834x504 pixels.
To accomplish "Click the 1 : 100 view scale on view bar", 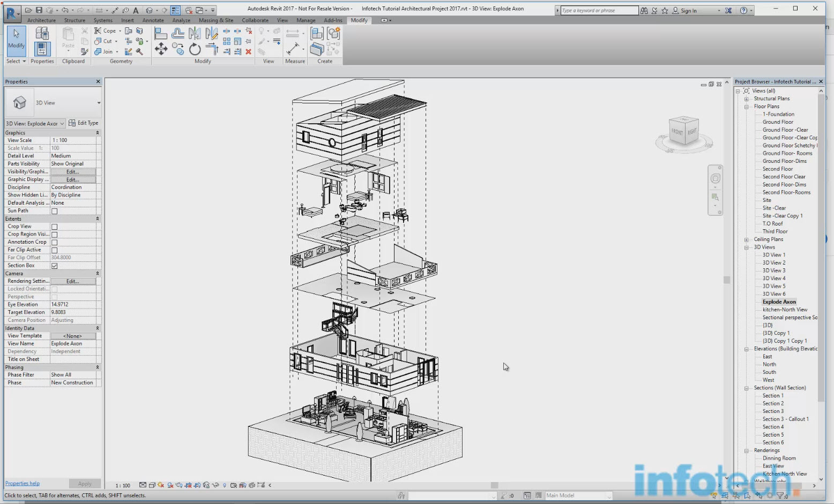I will pos(123,485).
